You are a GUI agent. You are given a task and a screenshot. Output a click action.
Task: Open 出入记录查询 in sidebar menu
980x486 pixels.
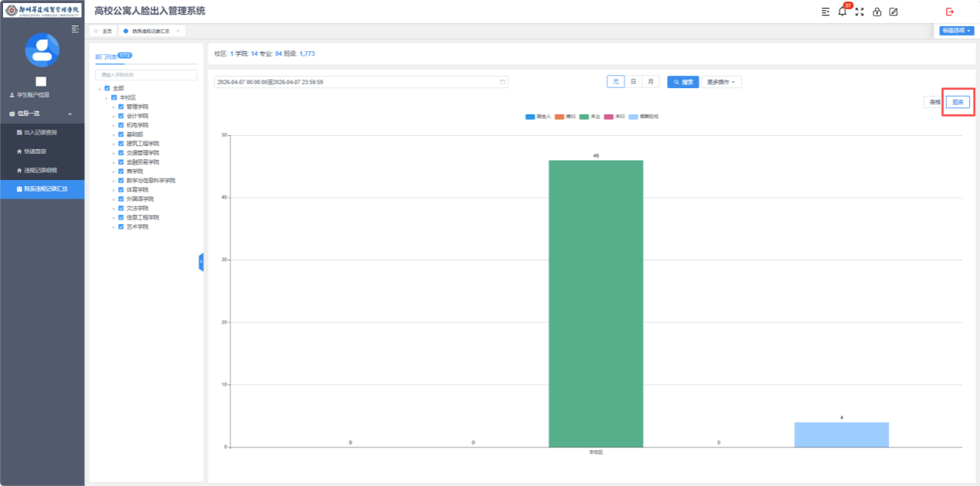point(42,133)
